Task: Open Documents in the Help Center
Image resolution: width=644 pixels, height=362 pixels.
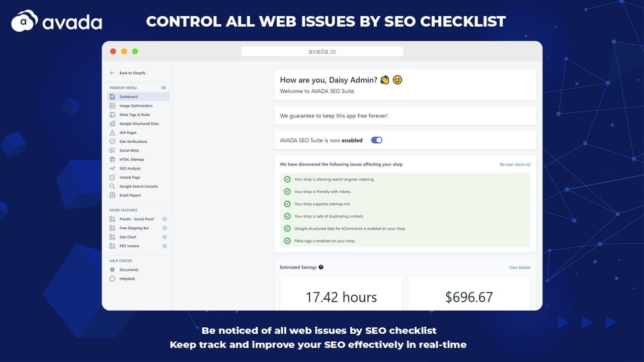Action: coord(129,270)
